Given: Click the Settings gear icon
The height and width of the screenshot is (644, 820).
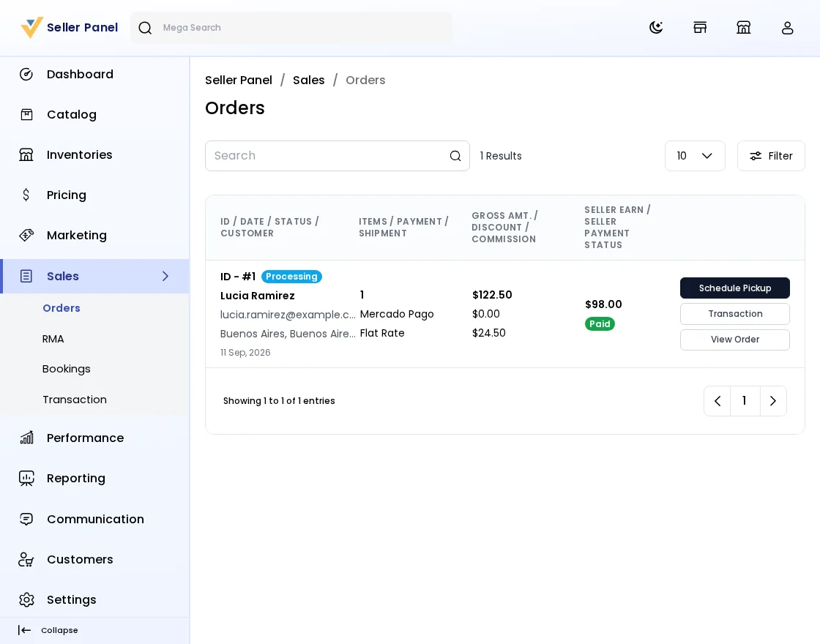Looking at the screenshot, I should point(26,599).
